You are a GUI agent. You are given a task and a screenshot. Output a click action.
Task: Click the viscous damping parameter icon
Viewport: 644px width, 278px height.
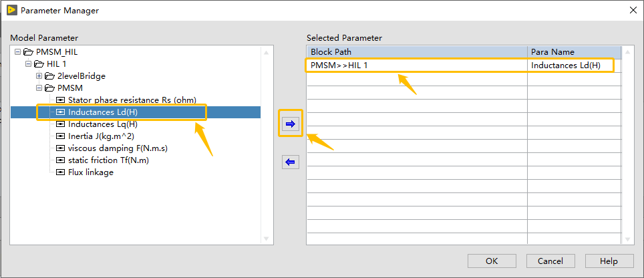(61, 148)
